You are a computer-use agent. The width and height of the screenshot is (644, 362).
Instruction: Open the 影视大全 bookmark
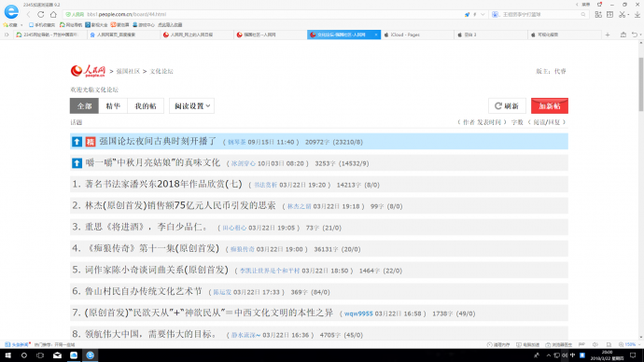[96, 25]
